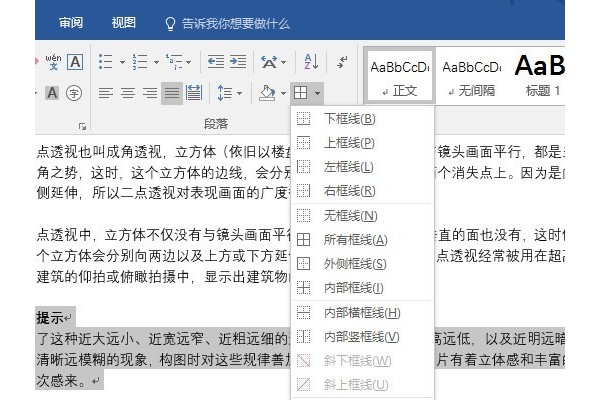600x400 pixels.
Task: Select 内部横框线(H) menu item
Action: [x=362, y=313]
